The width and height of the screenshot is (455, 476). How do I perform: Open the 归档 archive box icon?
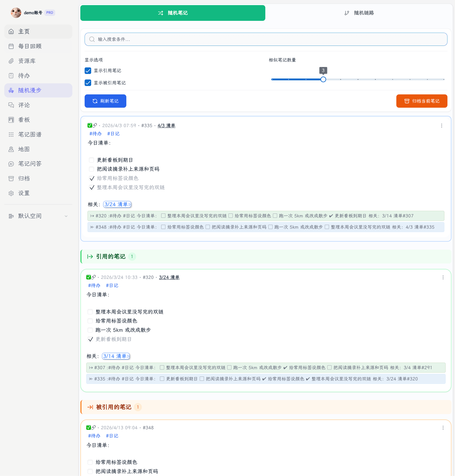point(11,179)
